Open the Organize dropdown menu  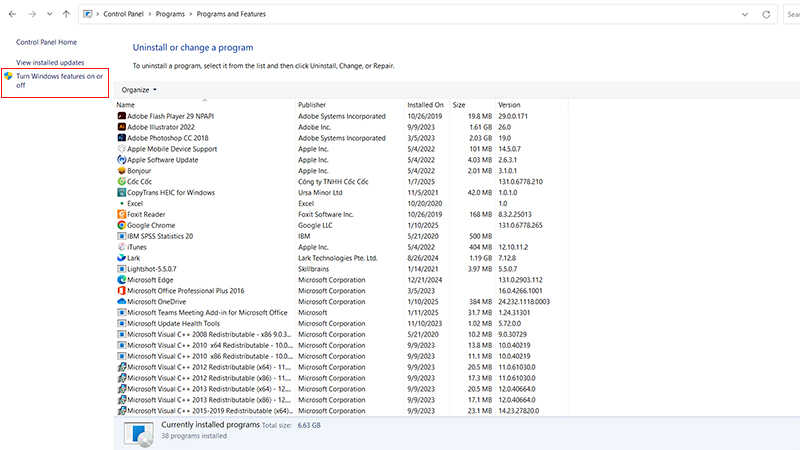click(x=139, y=90)
